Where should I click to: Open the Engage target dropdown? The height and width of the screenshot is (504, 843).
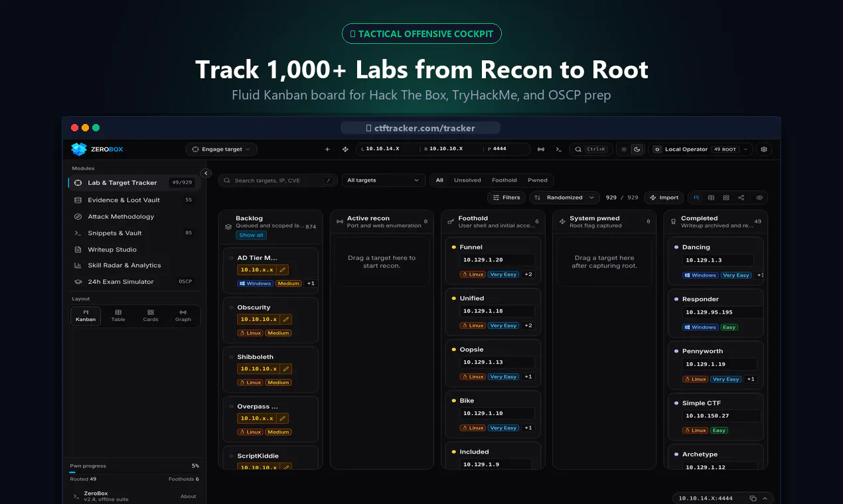pyautogui.click(x=221, y=149)
